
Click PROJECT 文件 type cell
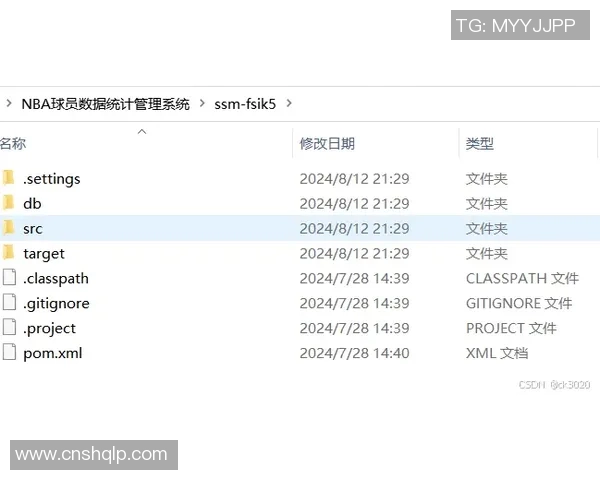point(511,328)
